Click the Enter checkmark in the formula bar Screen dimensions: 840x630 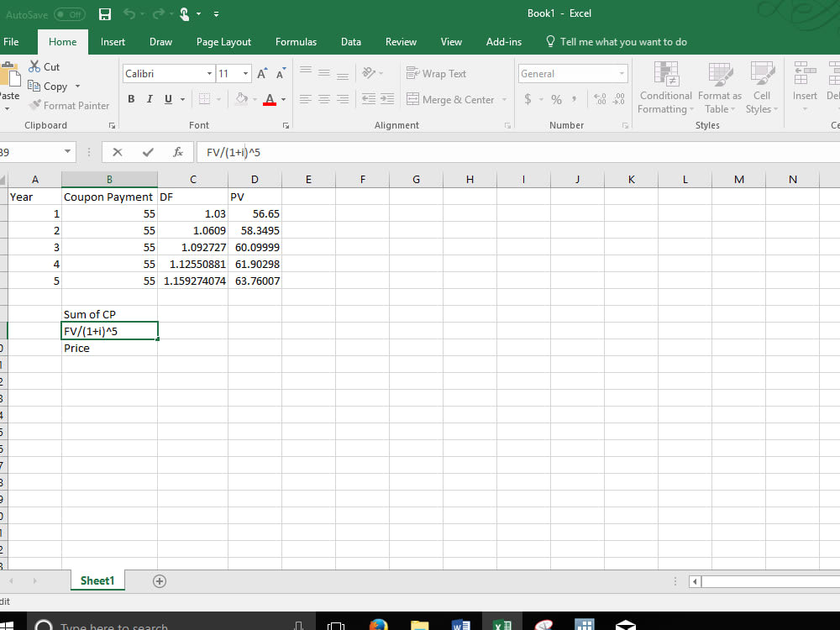[146, 152]
